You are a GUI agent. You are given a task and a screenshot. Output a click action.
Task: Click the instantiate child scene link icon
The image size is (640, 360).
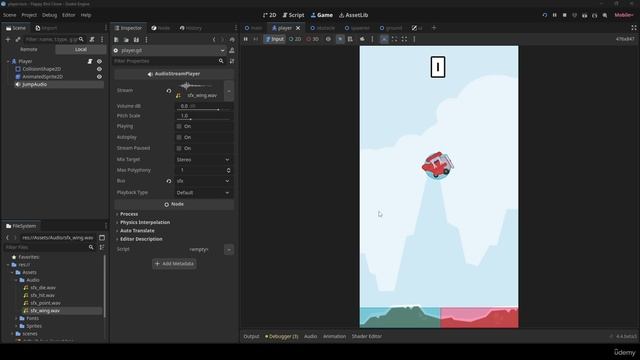[x=18, y=40]
